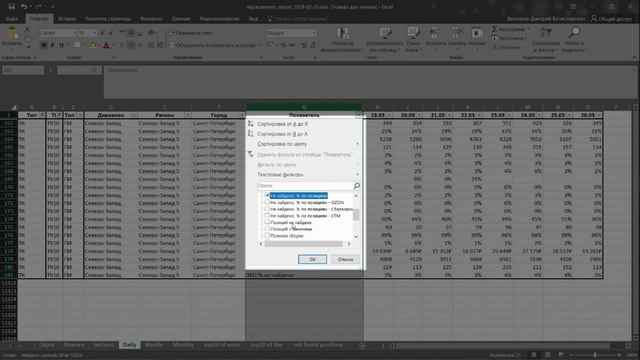Sort column from А to Я in filter menu

[x=282, y=124]
